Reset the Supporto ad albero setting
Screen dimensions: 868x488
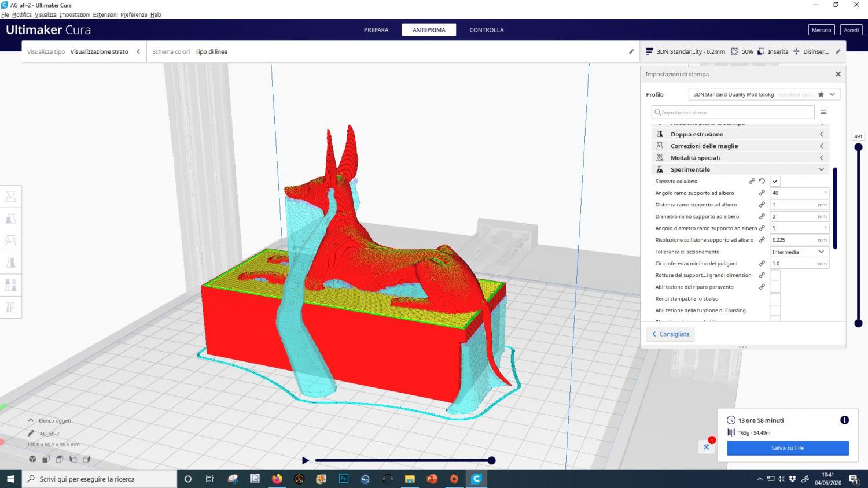762,182
